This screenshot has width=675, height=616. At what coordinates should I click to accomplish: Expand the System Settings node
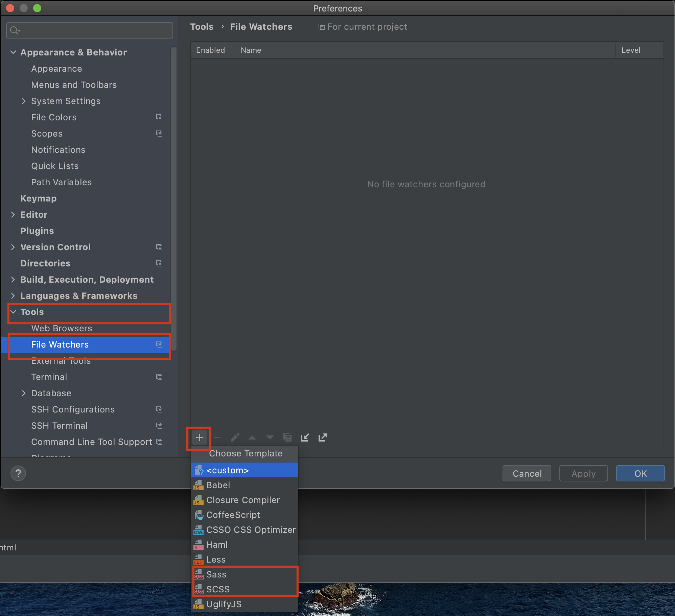pyautogui.click(x=24, y=101)
